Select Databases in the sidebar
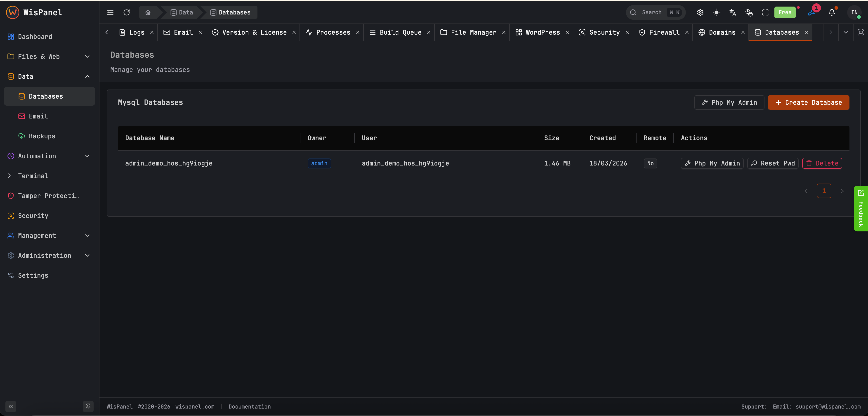 [50, 96]
